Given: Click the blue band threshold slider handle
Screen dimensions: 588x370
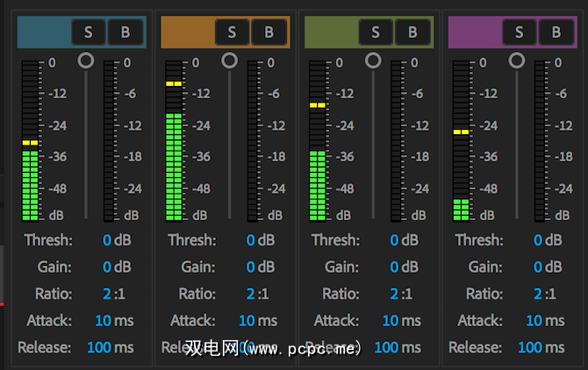Looking at the screenshot, I should click(85, 60).
